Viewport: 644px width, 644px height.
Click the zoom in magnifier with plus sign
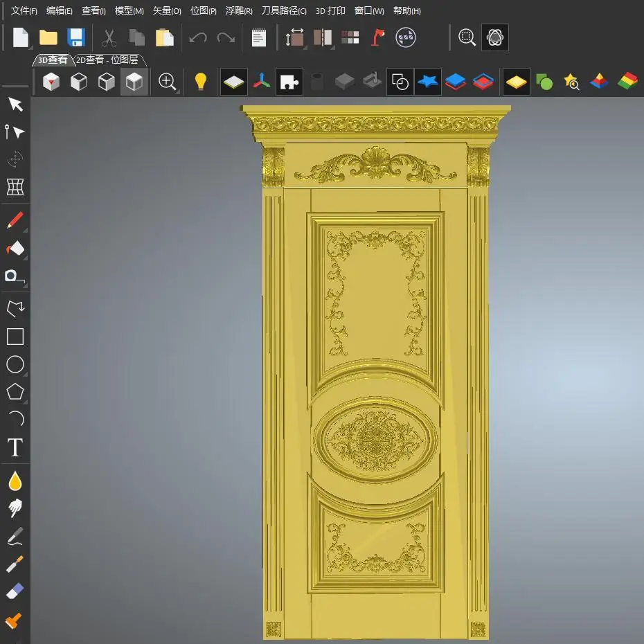167,82
